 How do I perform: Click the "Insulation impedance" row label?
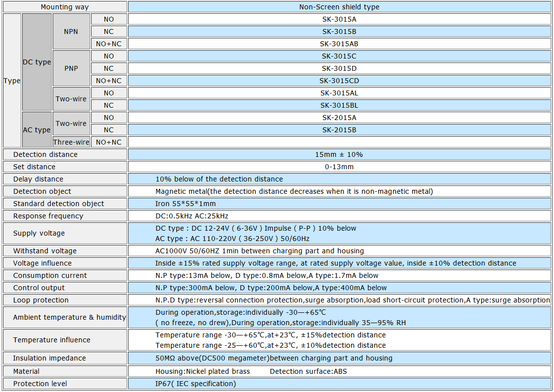49,358
